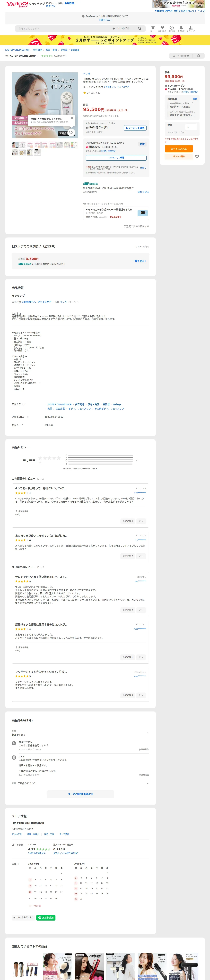Click 390件の評価を見る link
The width and height of the screenshot is (210, 980).
point(37,853)
